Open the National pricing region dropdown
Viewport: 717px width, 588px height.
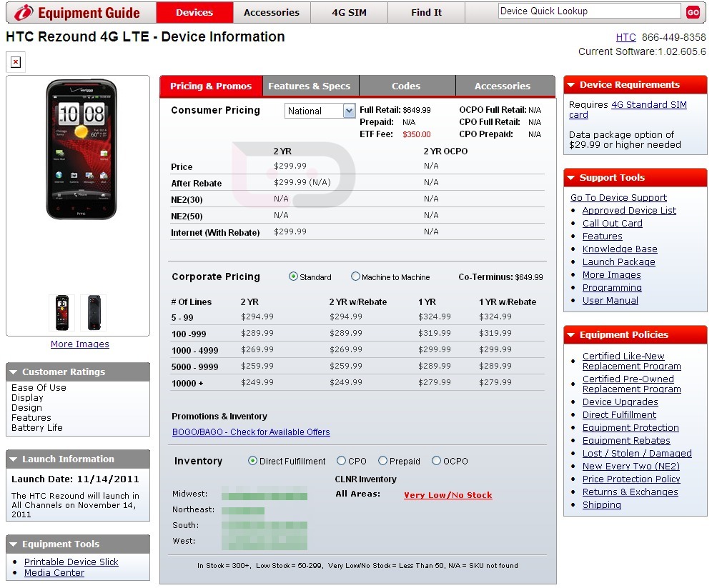point(349,111)
